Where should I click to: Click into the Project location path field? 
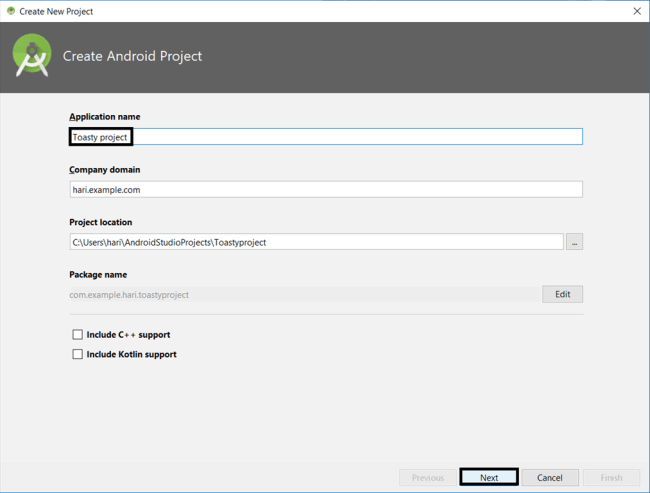(316, 242)
